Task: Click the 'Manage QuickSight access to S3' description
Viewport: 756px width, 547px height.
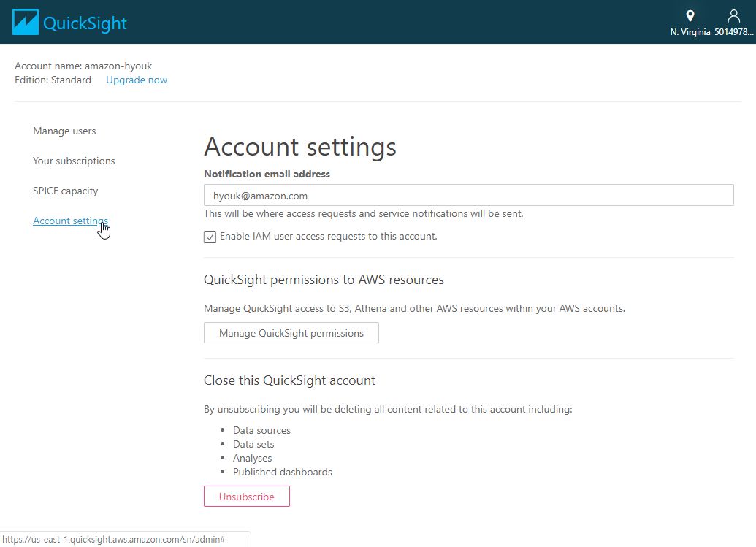Action: [414, 308]
